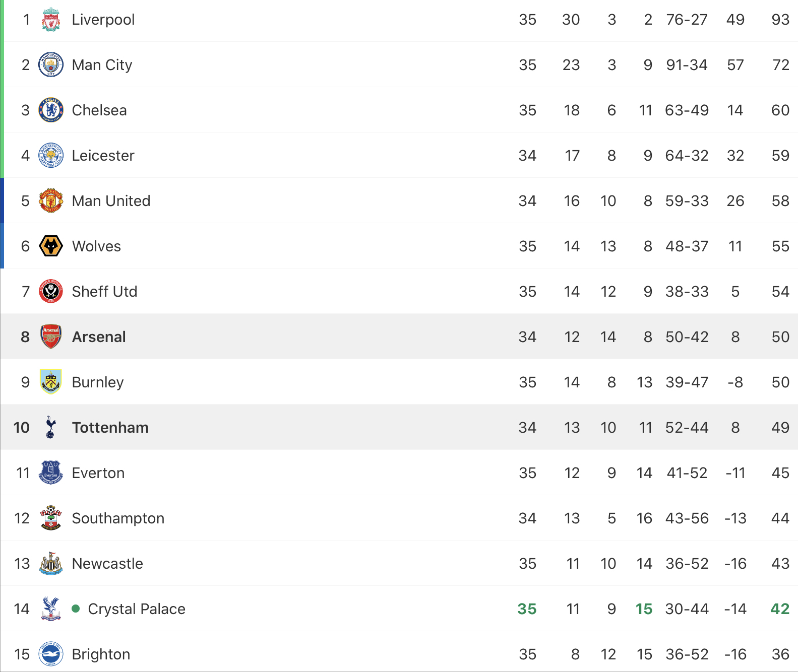Image resolution: width=798 pixels, height=672 pixels.
Task: Click the Chelsea club crest
Action: click(51, 110)
